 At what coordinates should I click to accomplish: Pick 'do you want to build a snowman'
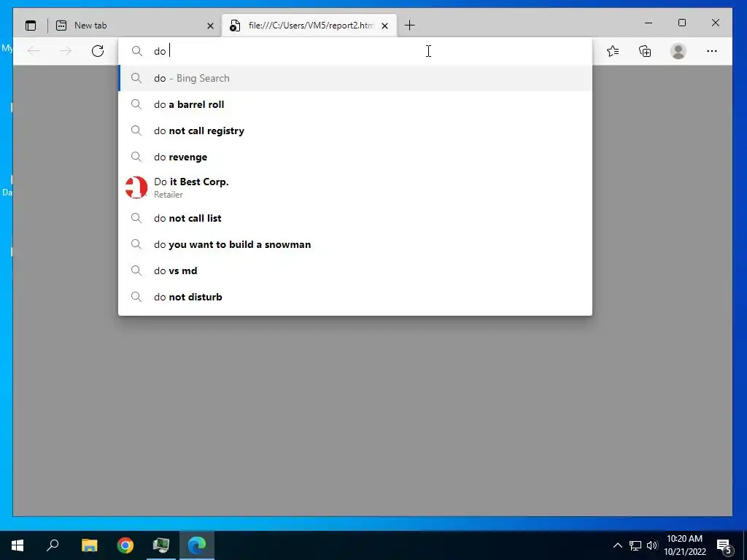(x=355, y=244)
